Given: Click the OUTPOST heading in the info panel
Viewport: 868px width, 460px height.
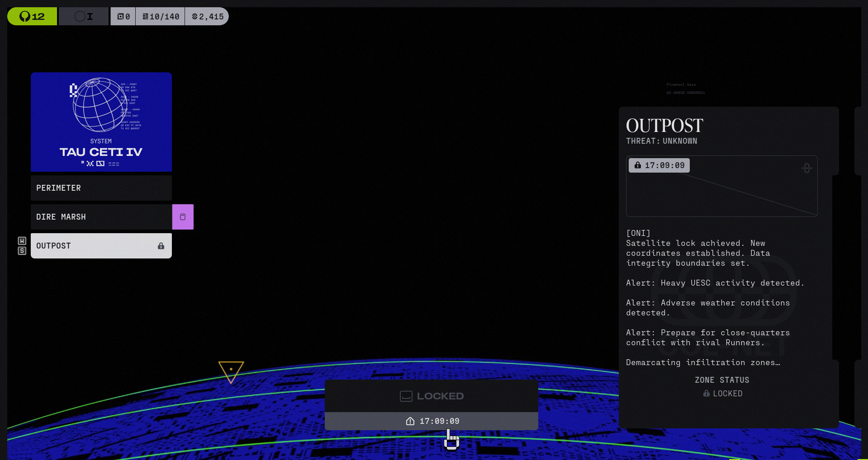Looking at the screenshot, I should tap(664, 125).
